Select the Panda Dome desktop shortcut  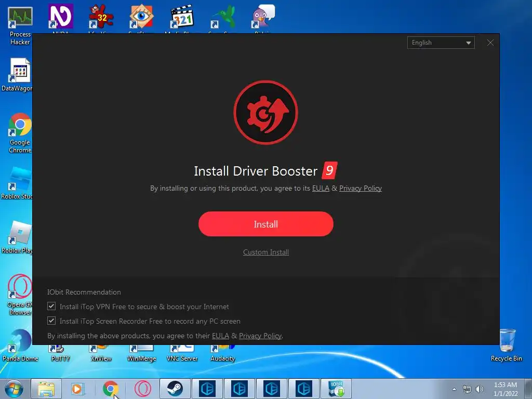[20, 346]
